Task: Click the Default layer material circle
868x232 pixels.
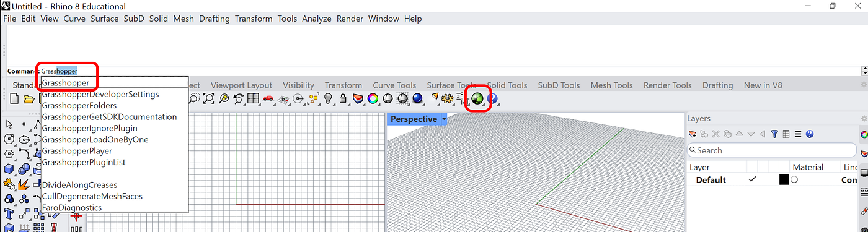Action: pos(794,179)
